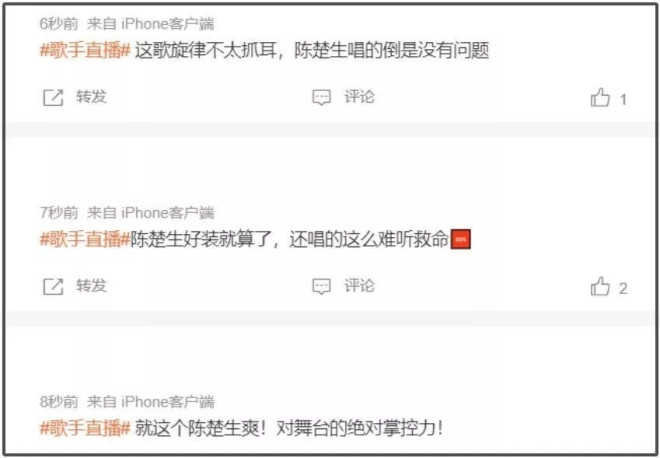The width and height of the screenshot is (660, 458).
Task: Click the 6秒前 timestamp
Action: click(59, 24)
